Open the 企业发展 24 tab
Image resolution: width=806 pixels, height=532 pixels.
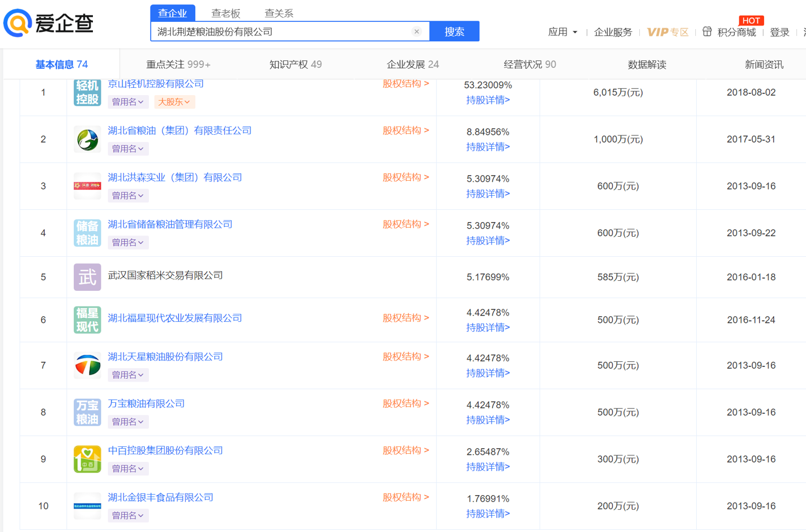tap(413, 64)
